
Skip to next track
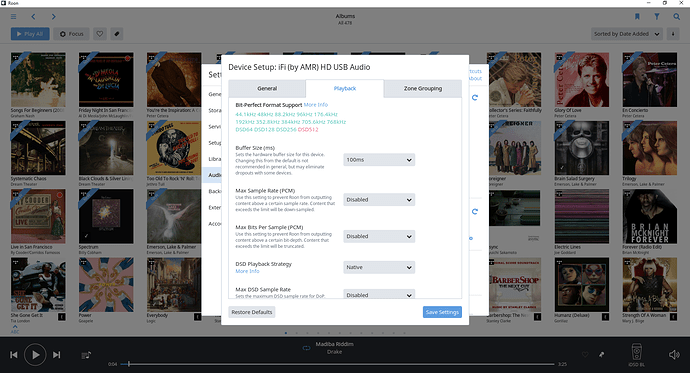pos(57,355)
